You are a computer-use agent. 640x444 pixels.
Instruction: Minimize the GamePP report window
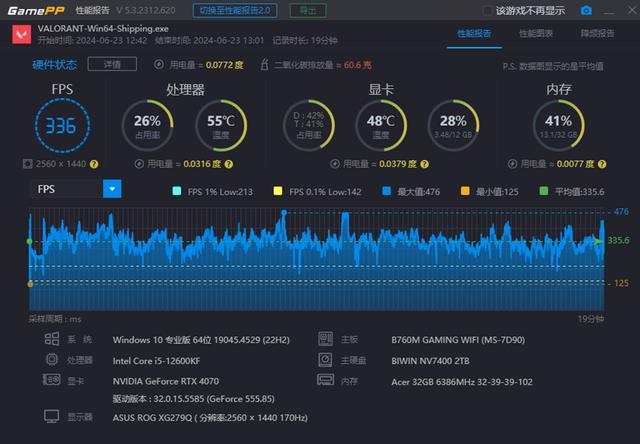609,11
